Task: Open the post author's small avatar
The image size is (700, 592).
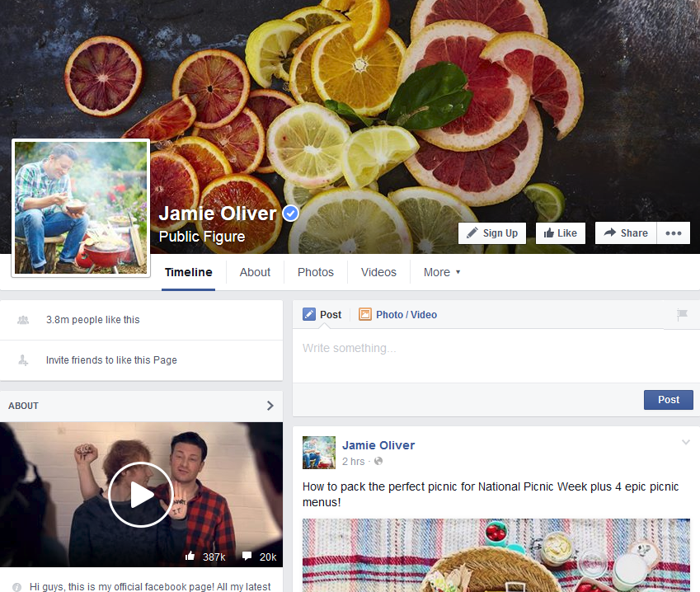Action: pos(319,453)
